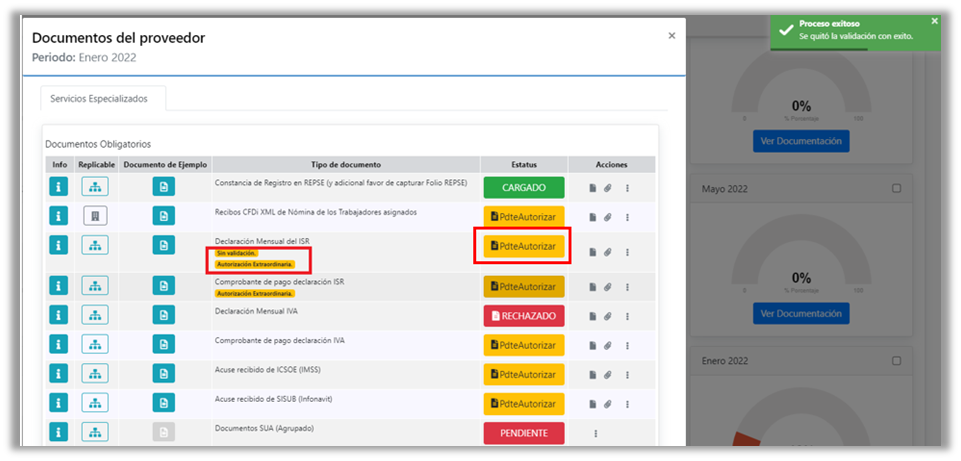Screen dimensions: 961x461
Task: Click CARGADO status of Constancia de Registro REPSE
Action: tap(524, 188)
